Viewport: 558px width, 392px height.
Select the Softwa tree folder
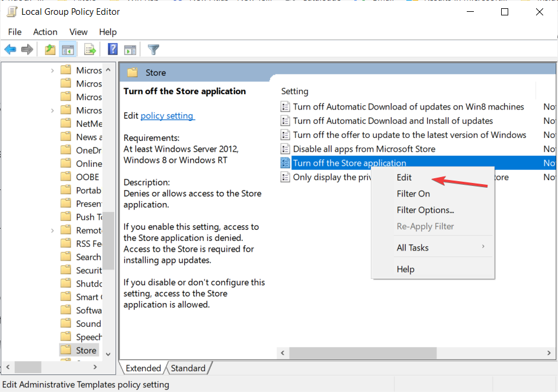click(89, 310)
